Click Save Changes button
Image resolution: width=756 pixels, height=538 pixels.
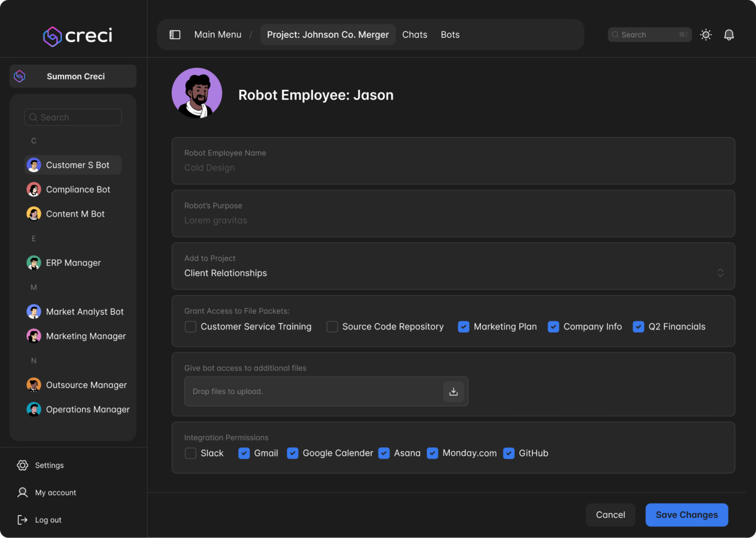pyautogui.click(x=686, y=515)
